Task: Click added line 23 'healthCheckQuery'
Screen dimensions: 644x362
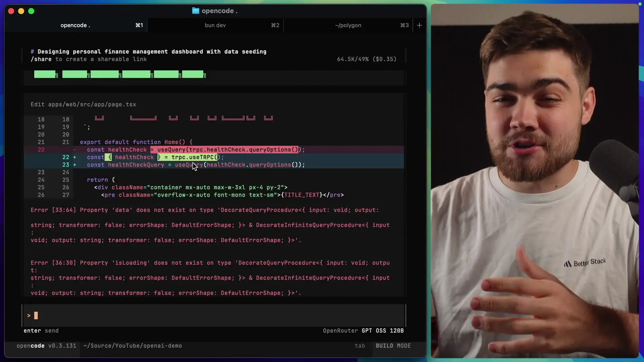Action: point(214,165)
